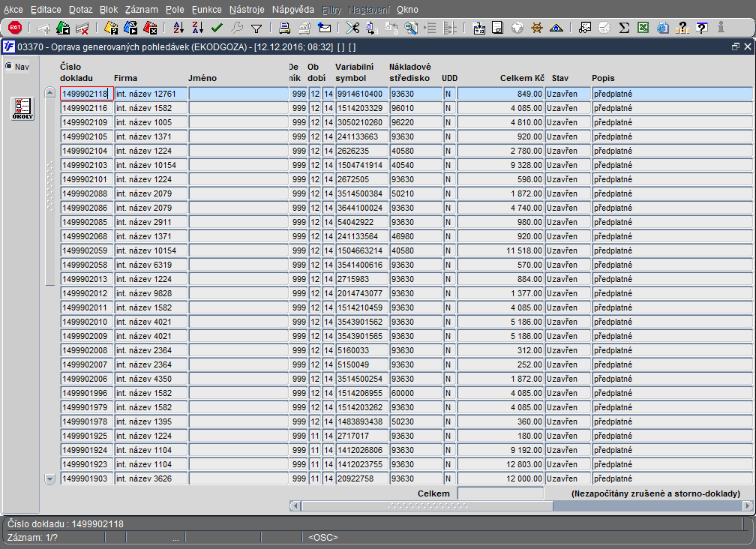Click the Sigma sum icon
Image resolution: width=756 pixels, height=549 pixels.
[x=624, y=28]
